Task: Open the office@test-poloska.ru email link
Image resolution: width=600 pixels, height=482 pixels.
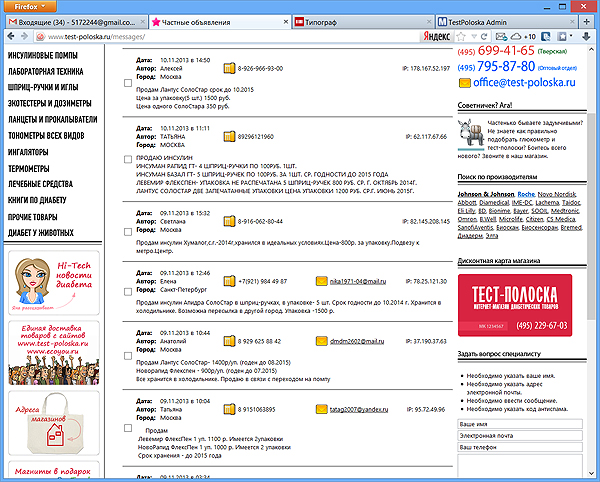Action: tap(524, 83)
